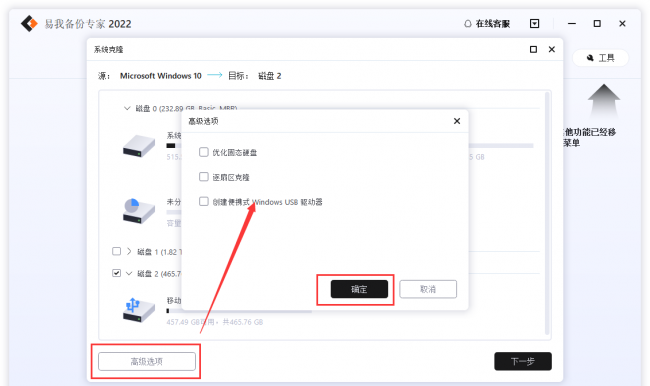Open 在线客服 online support
650x386 pixels.
[x=487, y=24]
